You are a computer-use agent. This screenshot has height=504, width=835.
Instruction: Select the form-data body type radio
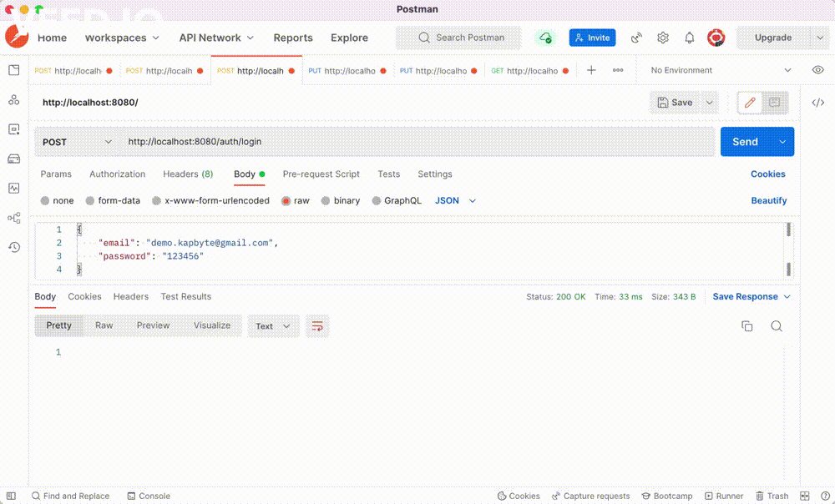pos(90,201)
